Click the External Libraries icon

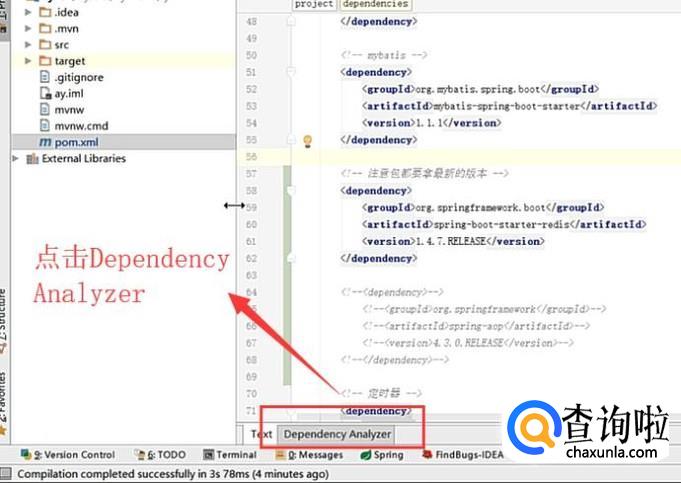pyautogui.click(x=32, y=158)
